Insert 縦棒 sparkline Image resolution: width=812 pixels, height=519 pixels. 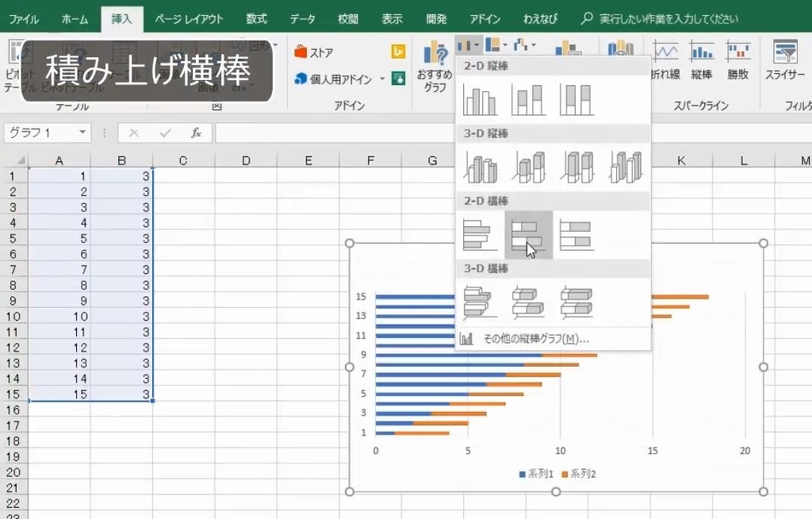[x=702, y=60]
